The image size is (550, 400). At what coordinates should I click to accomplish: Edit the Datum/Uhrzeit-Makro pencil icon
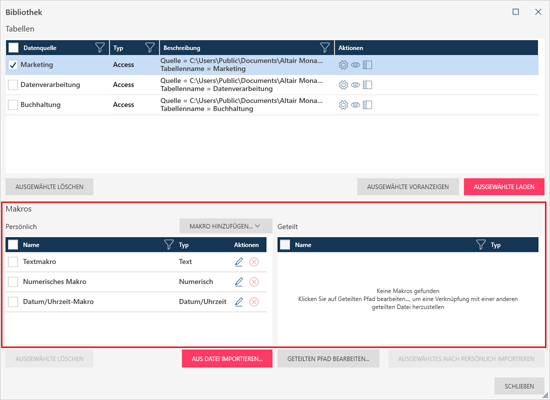[239, 302]
